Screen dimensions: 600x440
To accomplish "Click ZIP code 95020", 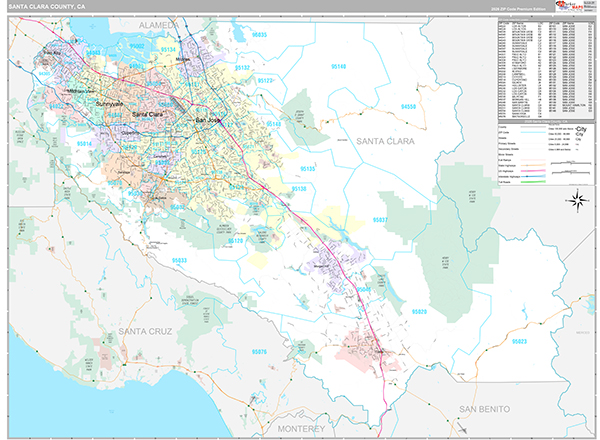I will pos(419,311).
